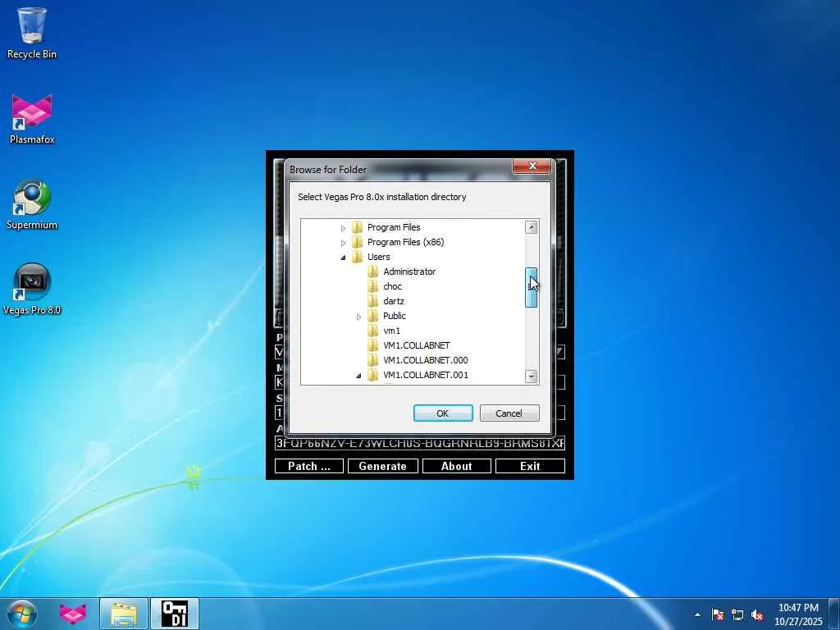Launch Plasmafox from the desktop shortcut
Image resolution: width=840 pixels, height=630 pixels.
pyautogui.click(x=32, y=119)
